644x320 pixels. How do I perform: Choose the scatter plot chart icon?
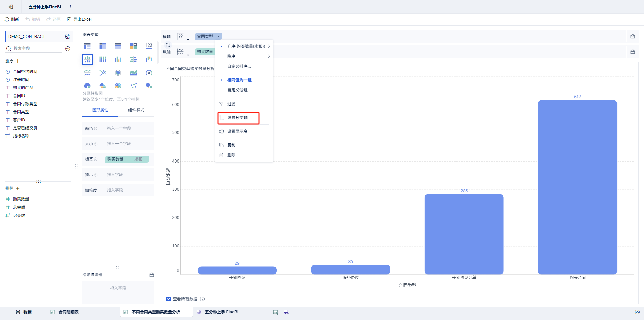133,85
